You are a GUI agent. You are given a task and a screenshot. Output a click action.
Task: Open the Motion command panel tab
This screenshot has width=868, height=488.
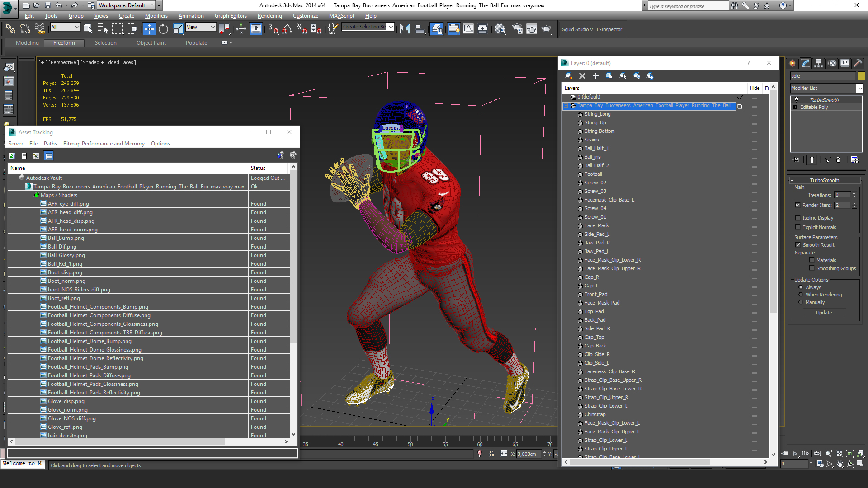832,63
